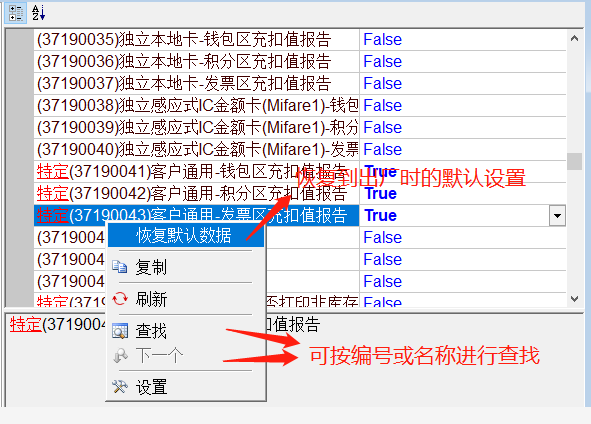Sort properties alphabetically with A-Z icon
This screenshot has width=591, height=424.
pos(38,13)
